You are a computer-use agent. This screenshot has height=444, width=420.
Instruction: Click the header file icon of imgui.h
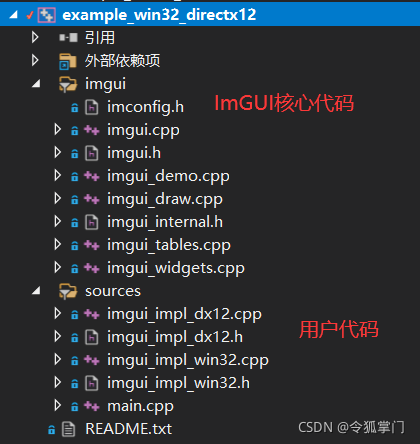pyautogui.click(x=92, y=153)
